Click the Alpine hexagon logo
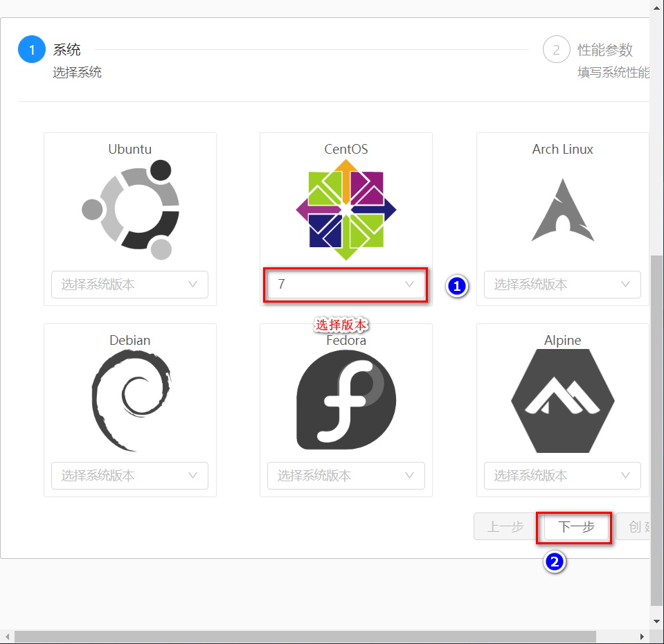This screenshot has width=664, height=644. pos(563,400)
